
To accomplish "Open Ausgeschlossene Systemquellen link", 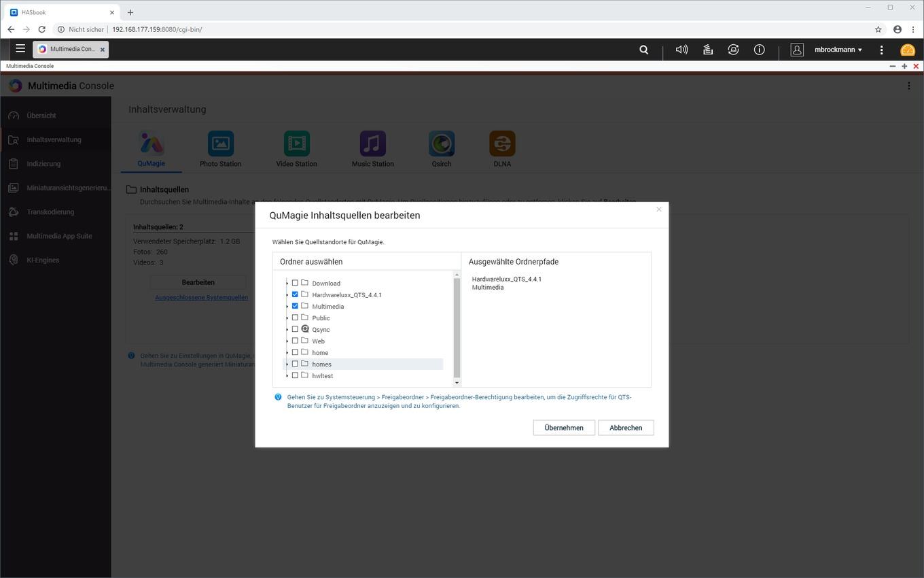I will (x=201, y=297).
